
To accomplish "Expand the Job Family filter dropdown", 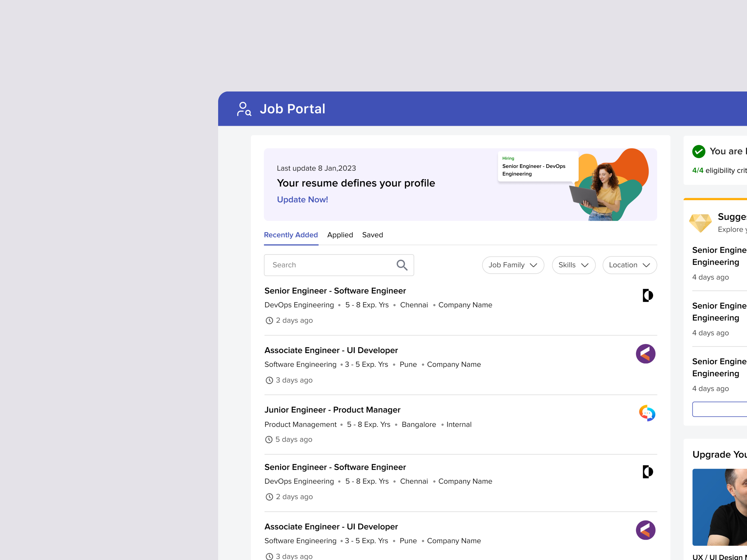I will [x=513, y=265].
